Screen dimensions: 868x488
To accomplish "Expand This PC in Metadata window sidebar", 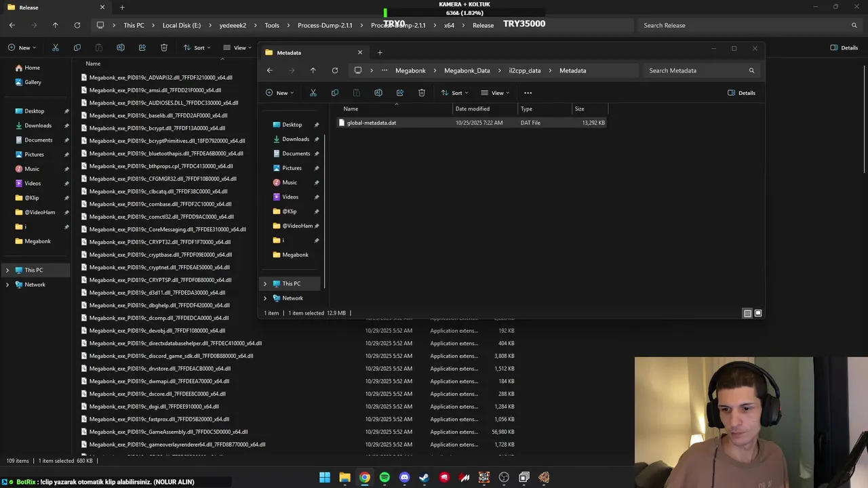I will click(265, 284).
